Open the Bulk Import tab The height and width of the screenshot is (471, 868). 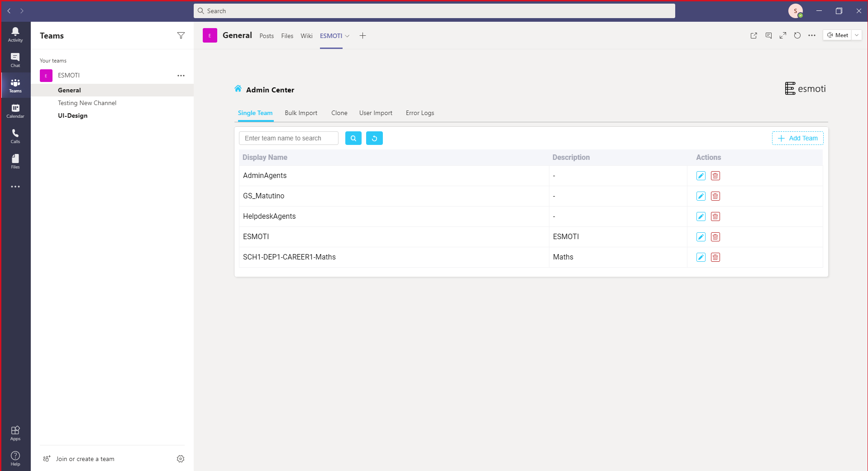301,113
